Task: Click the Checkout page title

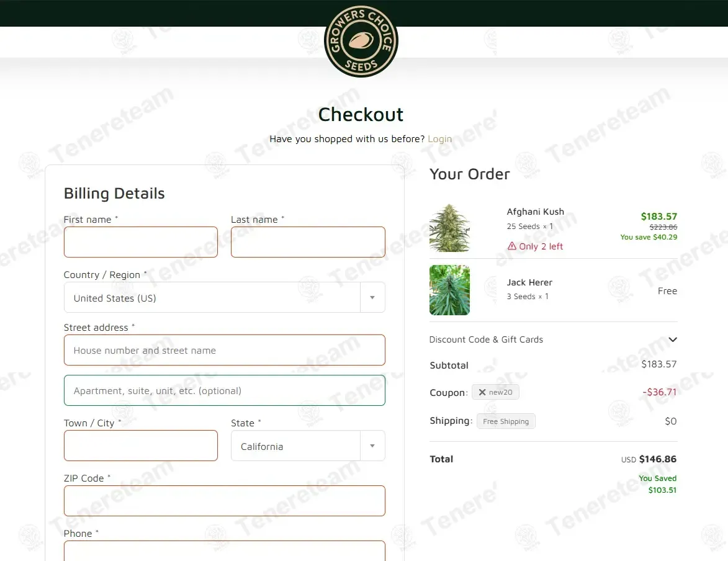Action: 361,114
